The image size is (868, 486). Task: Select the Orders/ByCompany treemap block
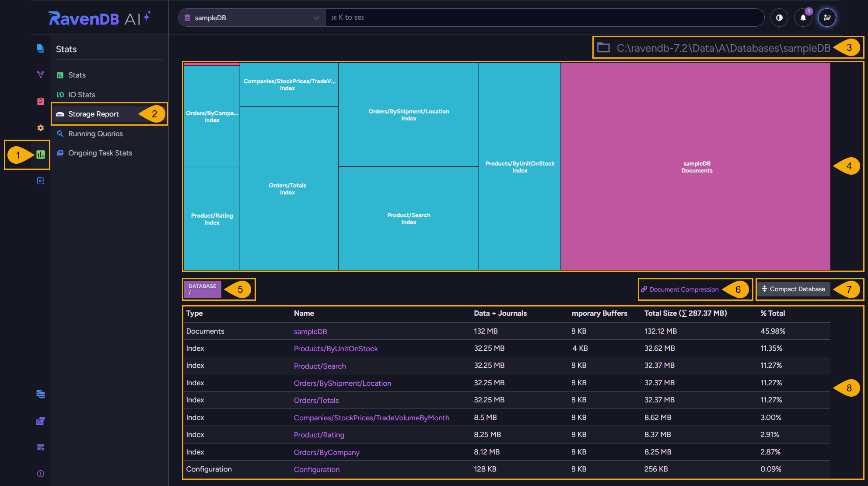coord(212,116)
